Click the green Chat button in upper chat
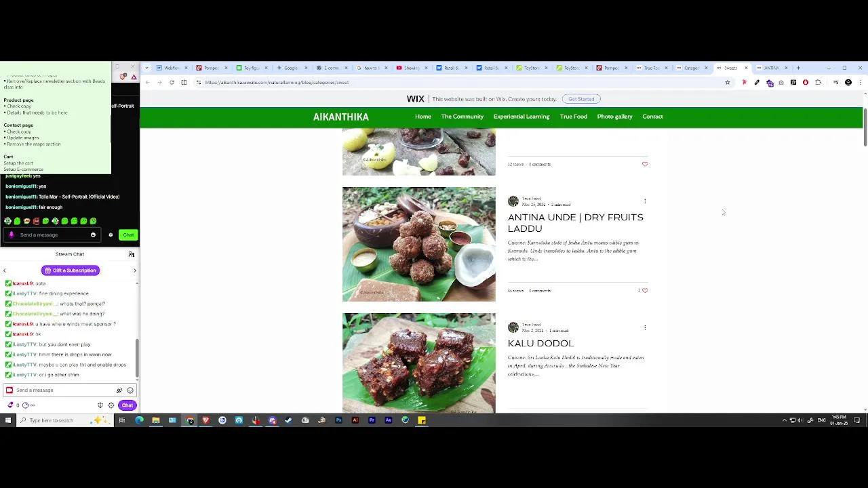 pos(128,235)
